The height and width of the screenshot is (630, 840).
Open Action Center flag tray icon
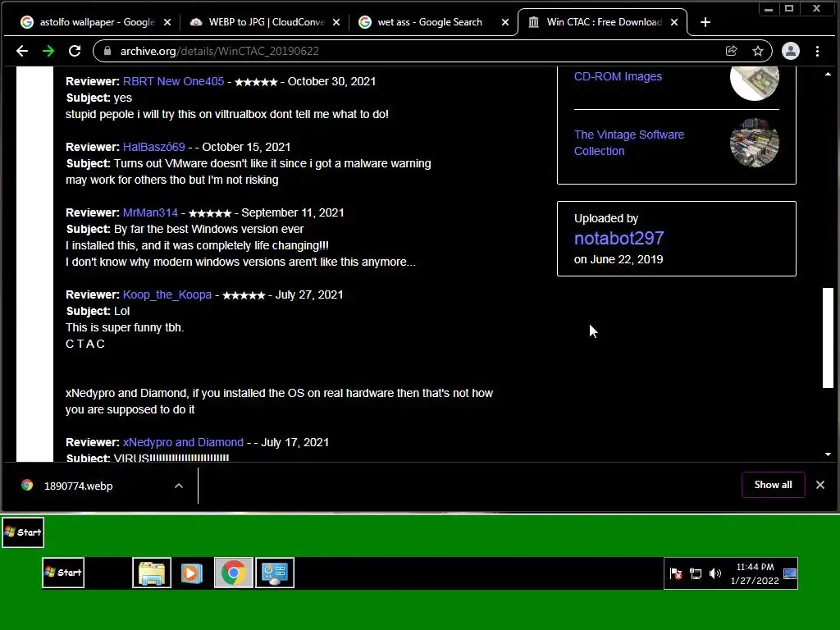click(x=676, y=573)
